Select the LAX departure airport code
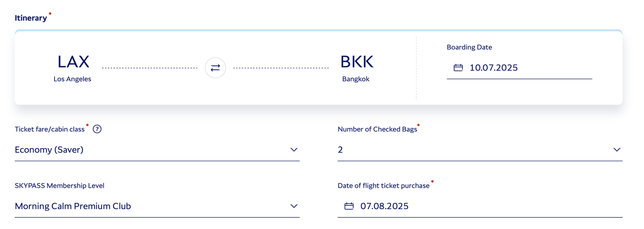Screen dimensions: 644x229 click(73, 62)
